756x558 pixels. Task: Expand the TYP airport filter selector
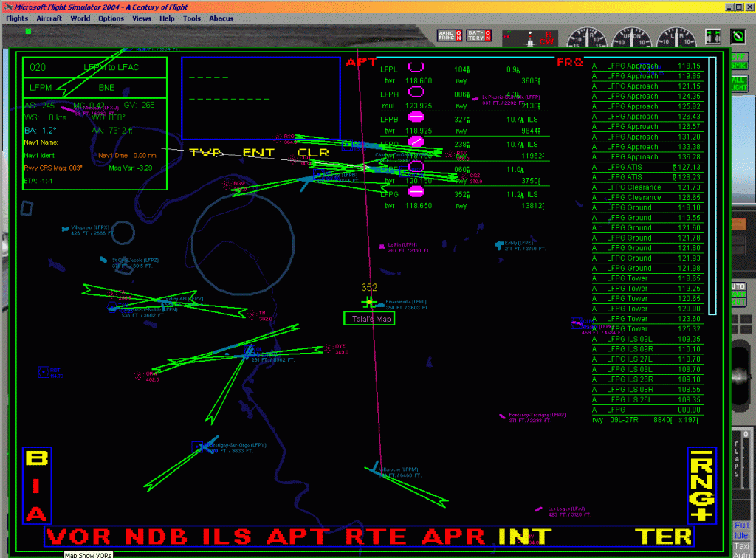(x=205, y=153)
